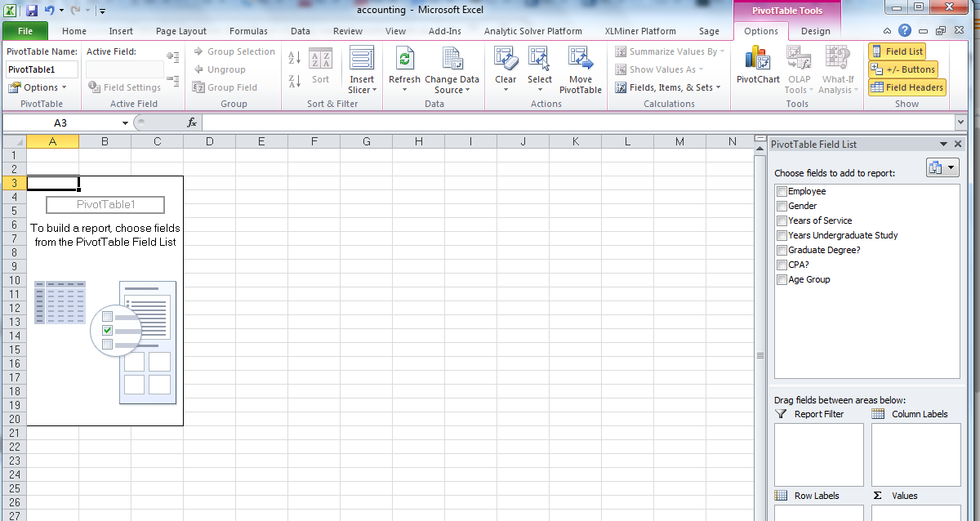Click the Field Headers button

[906, 87]
